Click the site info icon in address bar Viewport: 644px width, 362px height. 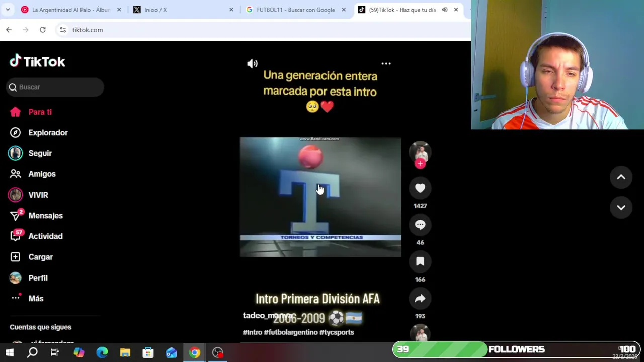(x=63, y=30)
